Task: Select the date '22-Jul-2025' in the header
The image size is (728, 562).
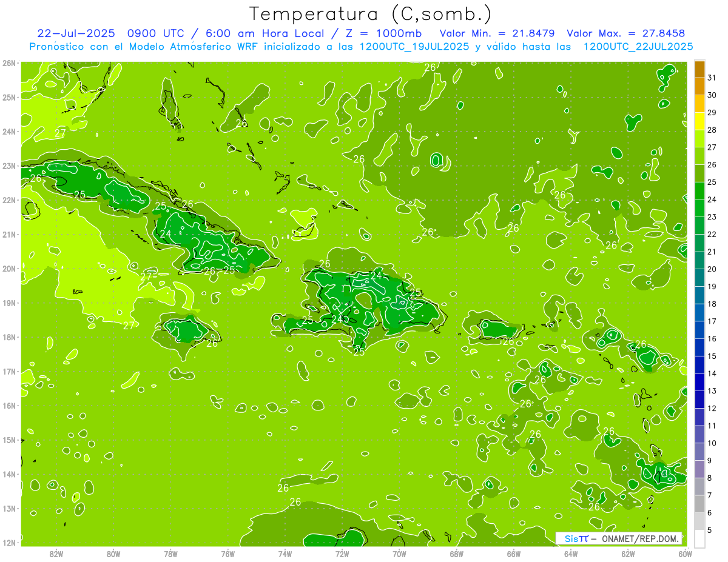Action: click(76, 33)
